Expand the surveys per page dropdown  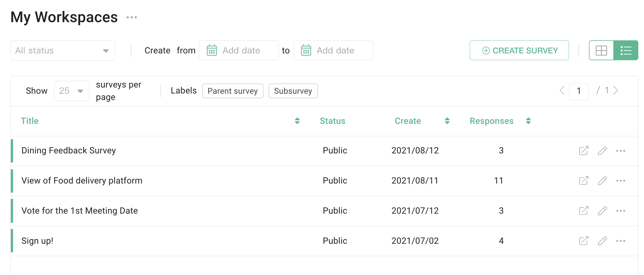[x=71, y=91]
